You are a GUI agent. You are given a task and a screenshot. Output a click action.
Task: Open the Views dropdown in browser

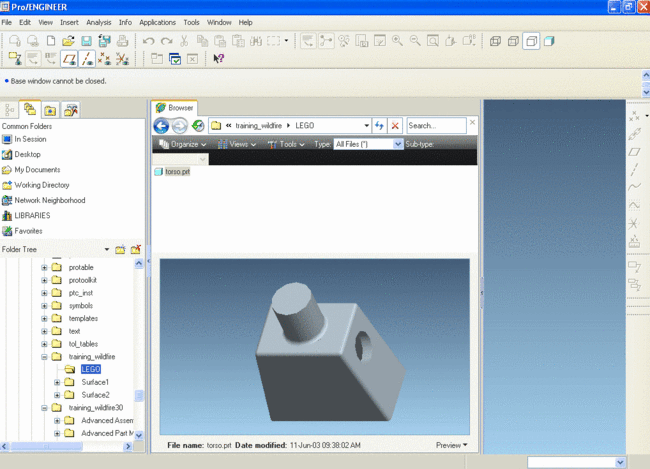237,144
